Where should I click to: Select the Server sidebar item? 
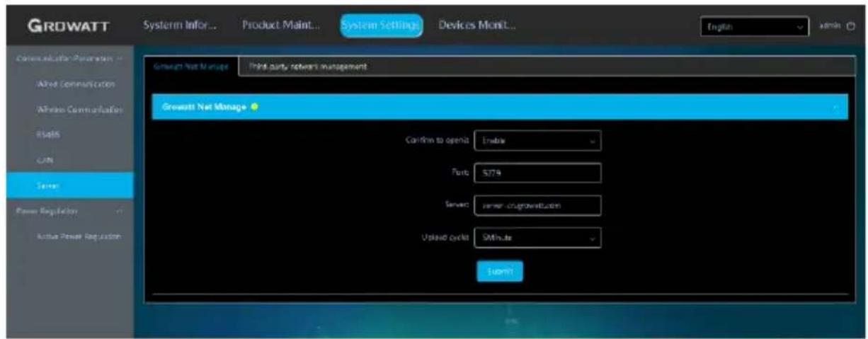[x=69, y=185]
